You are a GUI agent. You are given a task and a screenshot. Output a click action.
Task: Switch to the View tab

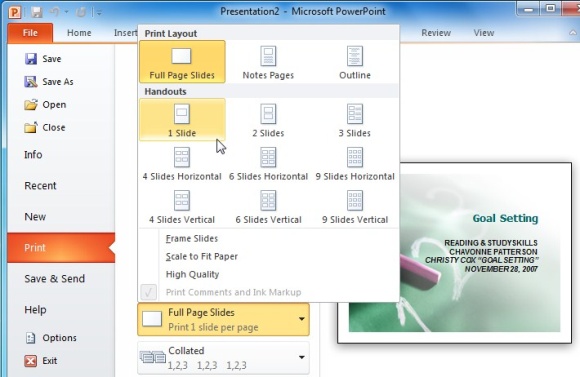coord(484,33)
